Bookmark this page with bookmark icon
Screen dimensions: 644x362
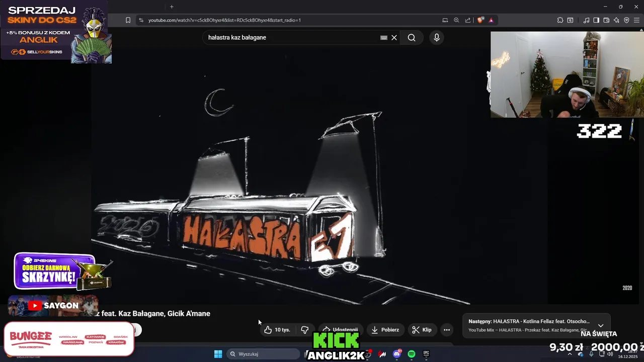click(x=128, y=20)
